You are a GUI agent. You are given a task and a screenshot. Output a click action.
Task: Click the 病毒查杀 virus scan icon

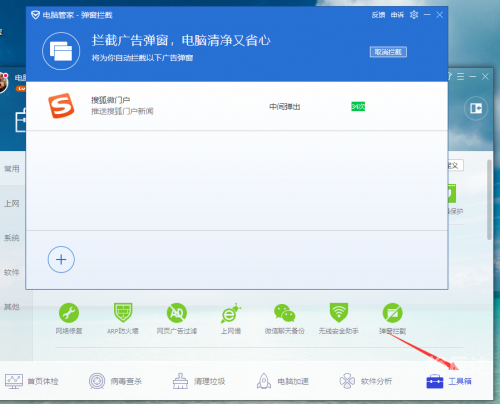[x=97, y=381]
